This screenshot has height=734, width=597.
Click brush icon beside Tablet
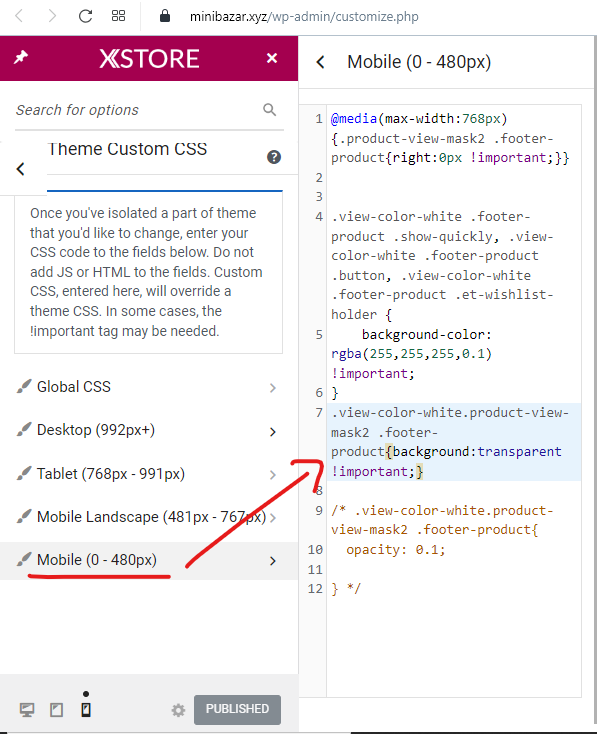tap(23, 473)
